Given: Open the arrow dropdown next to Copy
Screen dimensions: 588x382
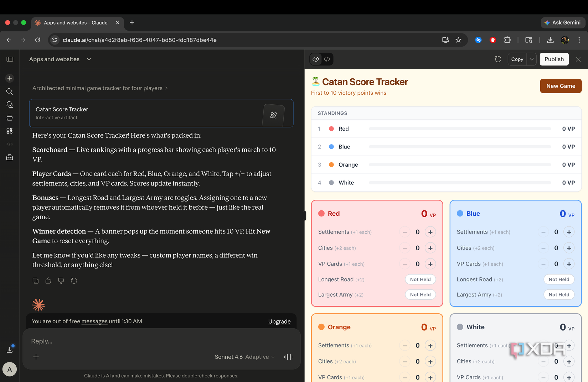Looking at the screenshot, I should click(x=532, y=59).
